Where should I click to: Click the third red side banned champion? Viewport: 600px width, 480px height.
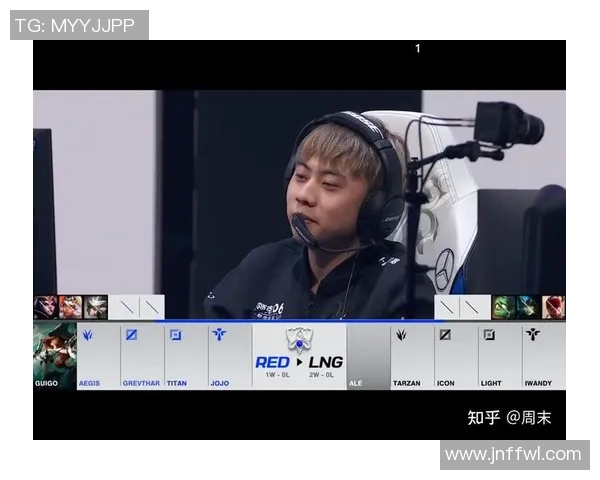coord(96,307)
